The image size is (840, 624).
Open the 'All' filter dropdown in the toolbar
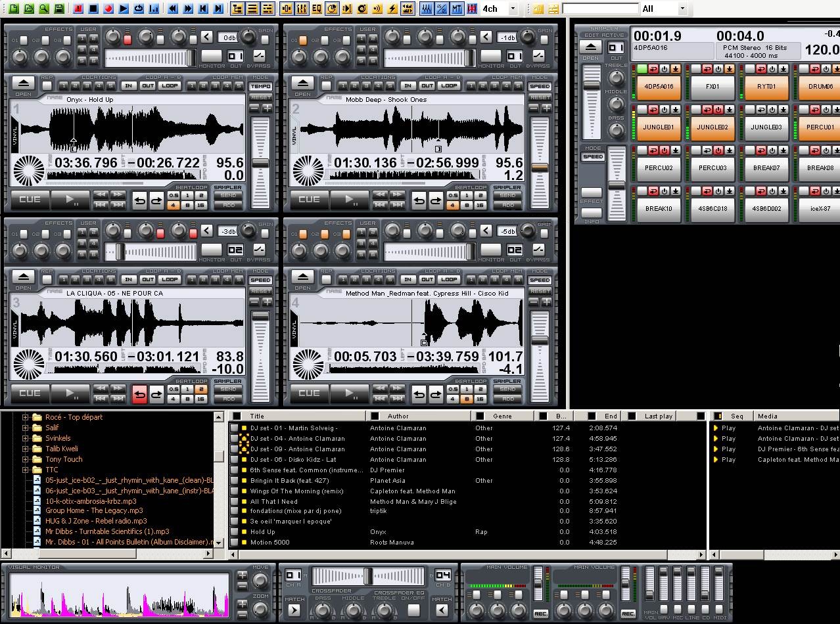[x=682, y=9]
